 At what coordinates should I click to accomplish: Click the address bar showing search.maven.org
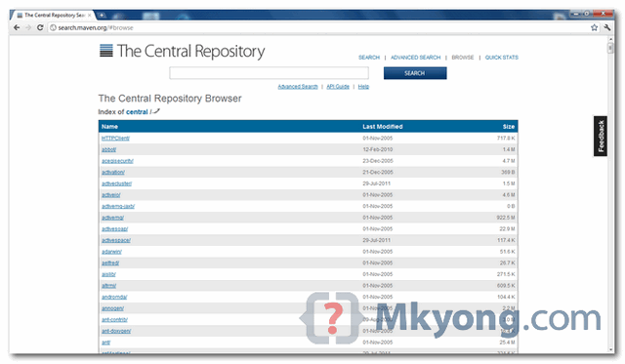[x=319, y=27]
